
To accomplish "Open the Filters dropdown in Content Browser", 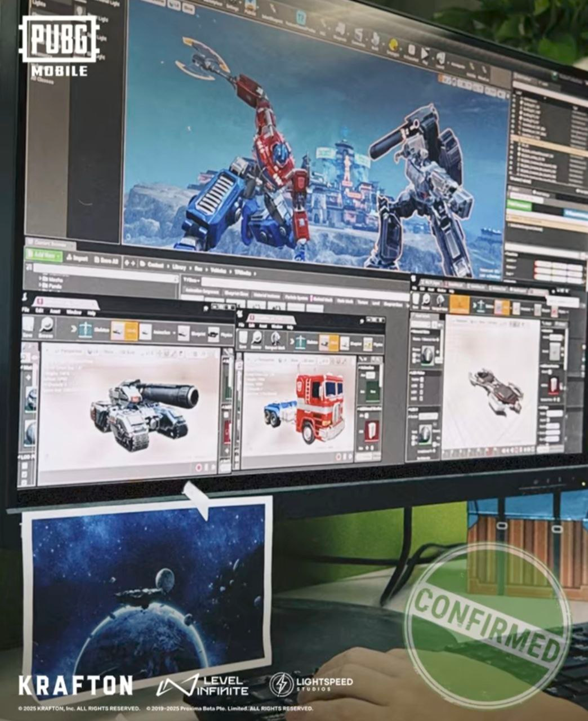I will (x=192, y=280).
